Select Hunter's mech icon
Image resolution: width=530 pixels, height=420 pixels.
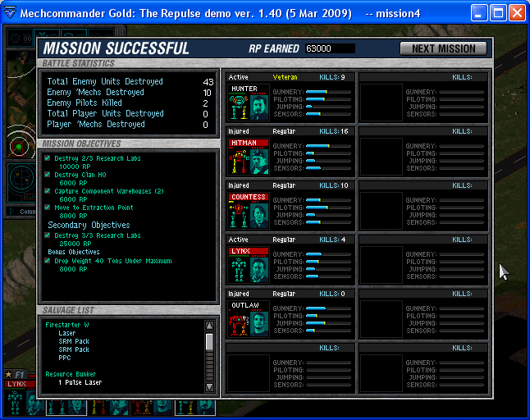pyautogui.click(x=240, y=107)
